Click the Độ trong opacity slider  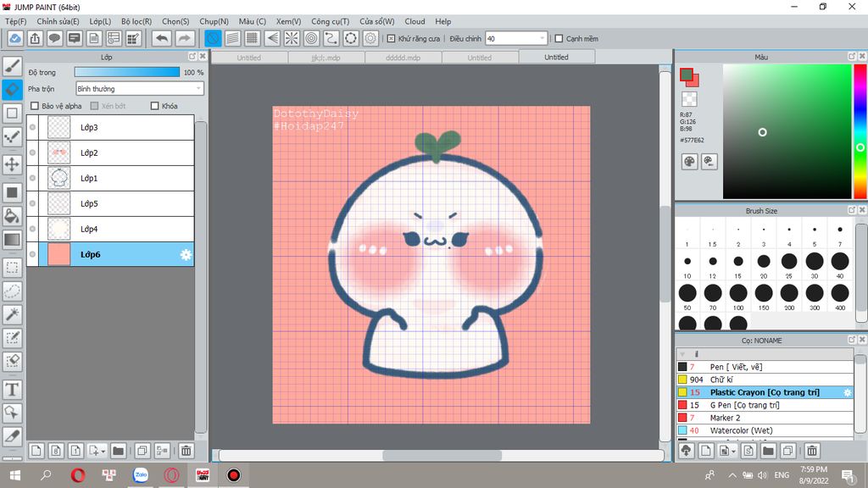click(x=127, y=72)
